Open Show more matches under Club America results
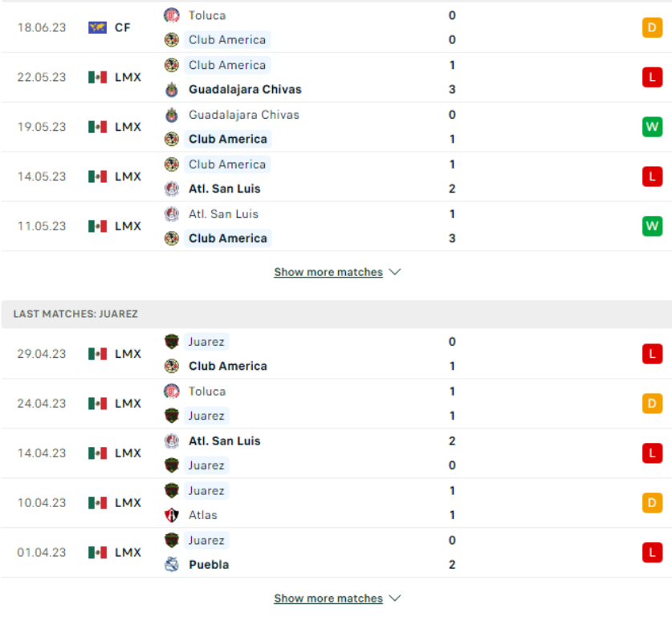The height and width of the screenshot is (625, 672). 328,271
